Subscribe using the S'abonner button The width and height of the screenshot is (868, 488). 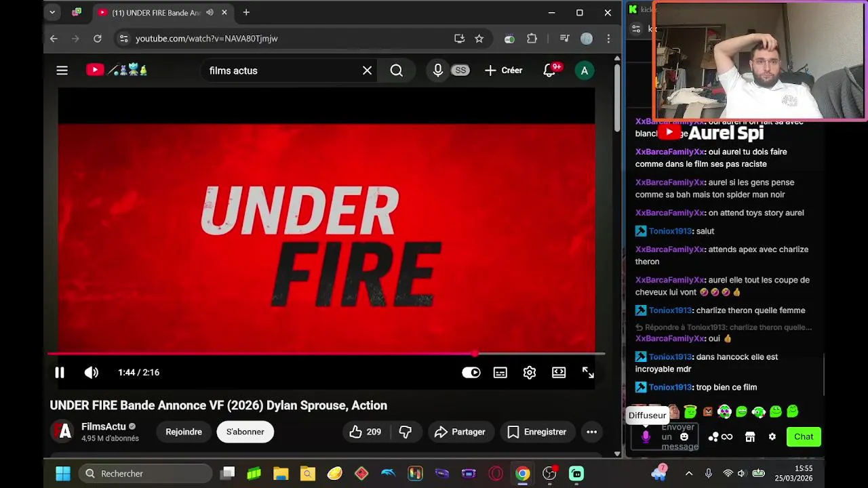(245, 432)
